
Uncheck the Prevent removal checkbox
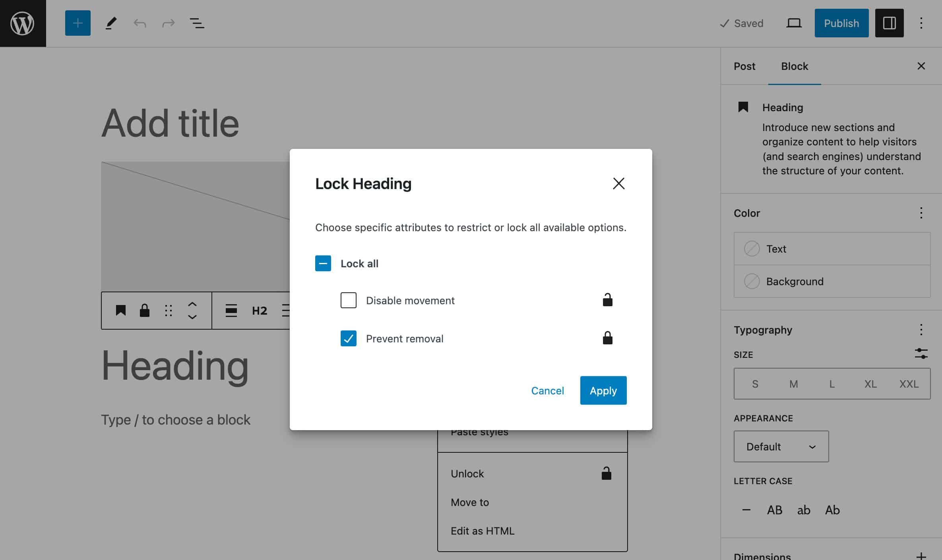coord(348,338)
